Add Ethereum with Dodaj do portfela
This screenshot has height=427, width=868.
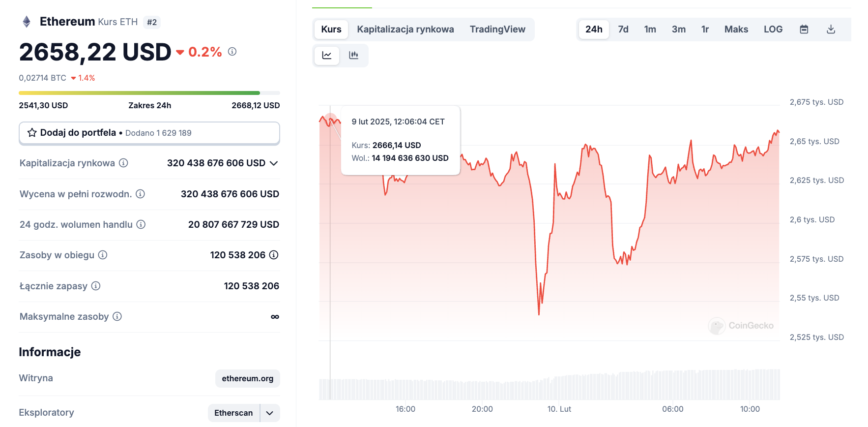pyautogui.click(x=149, y=133)
